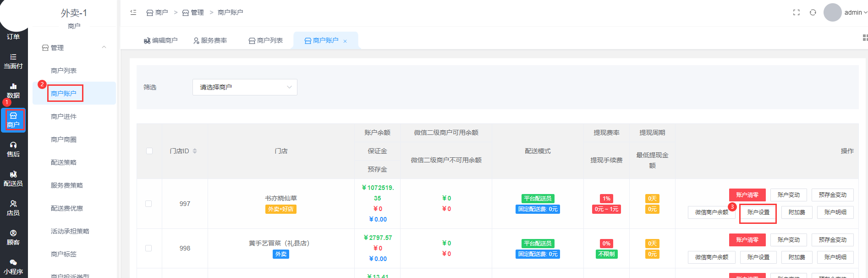The height and width of the screenshot is (278, 868).
Task: Open 活动承担策略 in the side menu
Action: click(x=70, y=231)
